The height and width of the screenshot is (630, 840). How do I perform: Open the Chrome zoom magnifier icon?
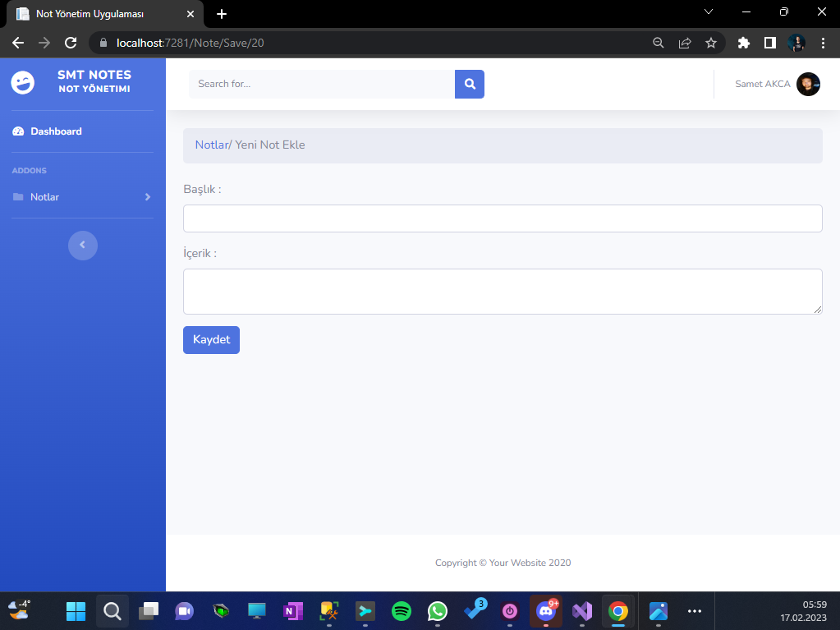tap(659, 43)
